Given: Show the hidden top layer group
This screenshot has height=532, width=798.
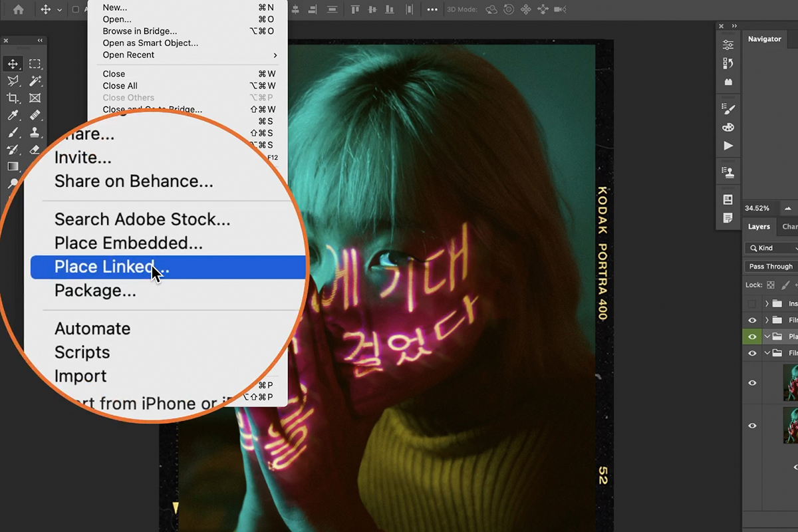Looking at the screenshot, I should pos(752,304).
